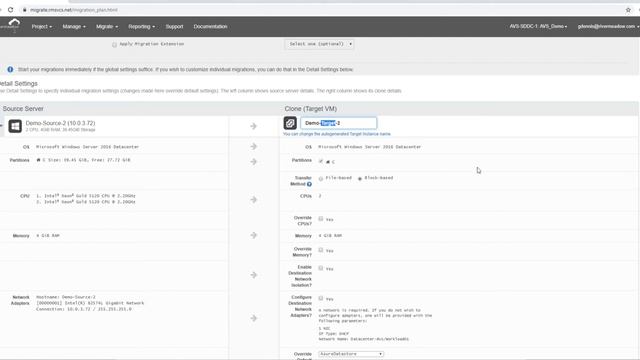Click the Demo-Source-2 (10.0.3.72) server name
The height and width of the screenshot is (360, 640).
pyautogui.click(x=60, y=123)
